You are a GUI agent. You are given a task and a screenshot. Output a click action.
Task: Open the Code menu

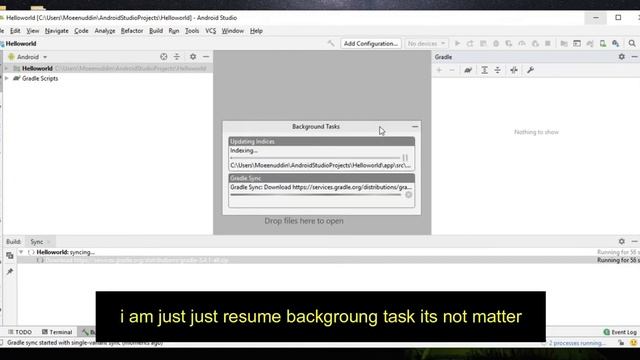pyautogui.click(x=81, y=31)
